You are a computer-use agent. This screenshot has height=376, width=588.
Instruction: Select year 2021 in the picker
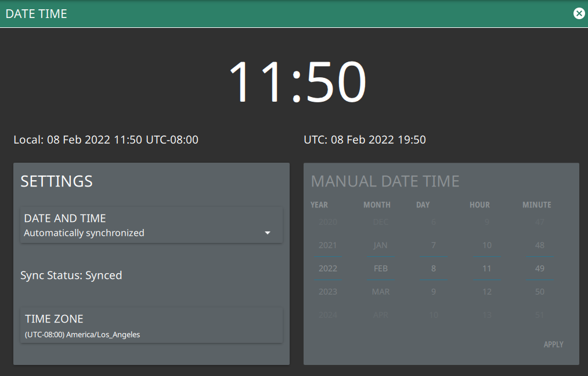(327, 245)
